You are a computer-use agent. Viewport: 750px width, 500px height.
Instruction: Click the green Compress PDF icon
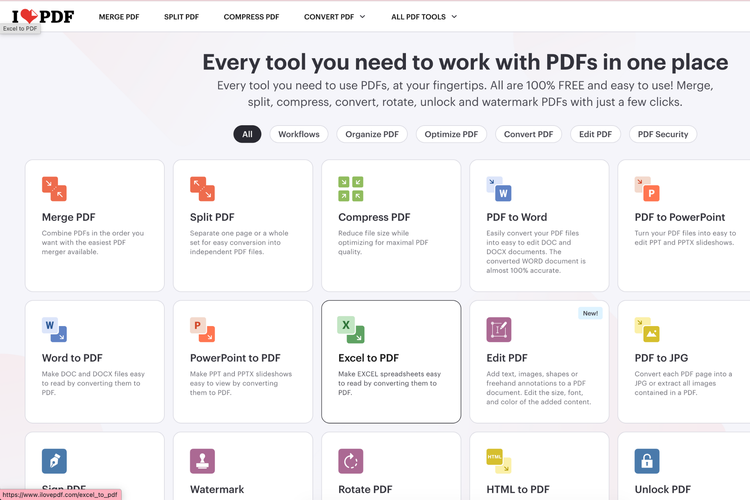351,189
